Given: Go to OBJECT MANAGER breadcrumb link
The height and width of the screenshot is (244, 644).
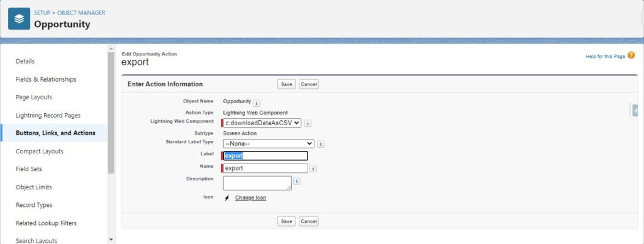Looking at the screenshot, I should click(81, 13).
